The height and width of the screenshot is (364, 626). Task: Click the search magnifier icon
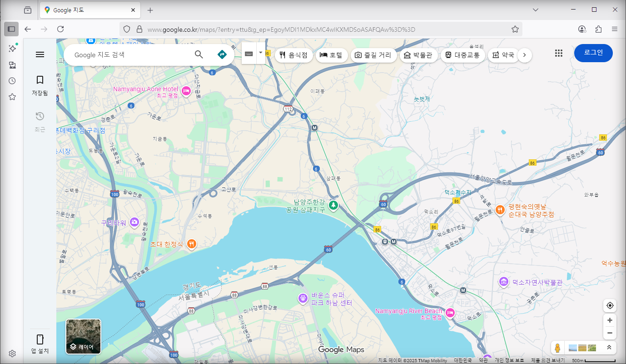[x=199, y=54]
